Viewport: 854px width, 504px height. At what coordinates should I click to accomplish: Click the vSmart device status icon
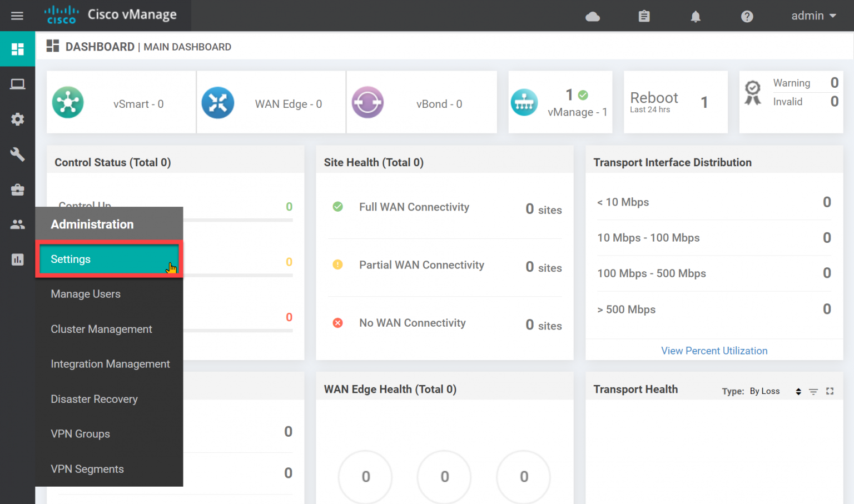click(x=68, y=102)
